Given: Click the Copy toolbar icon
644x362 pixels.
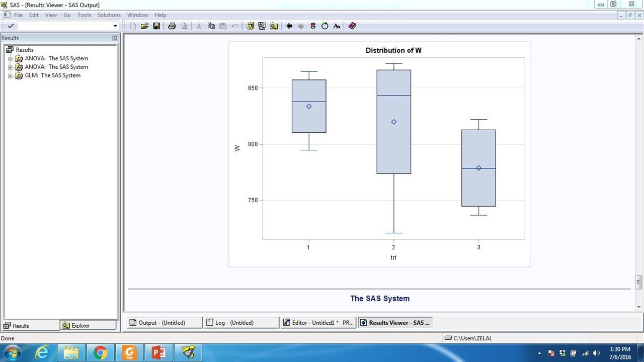Looking at the screenshot, I should [x=211, y=26].
